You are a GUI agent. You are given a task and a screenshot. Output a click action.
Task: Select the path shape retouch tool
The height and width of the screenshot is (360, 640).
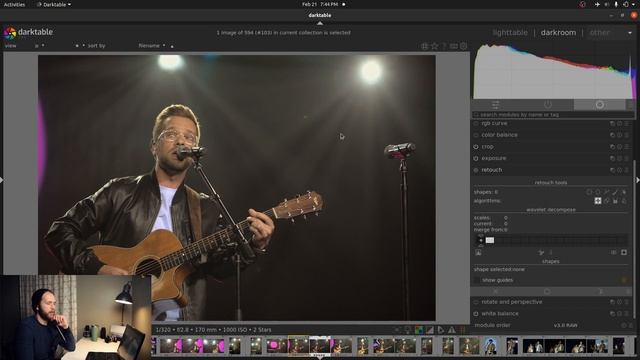pos(607,192)
